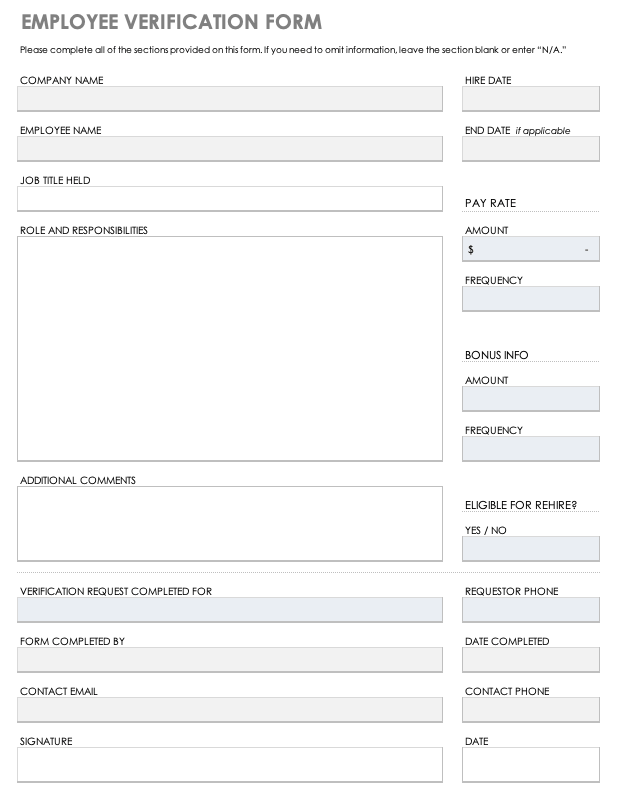Select the Hire Date field
The height and width of the screenshot is (801, 619).
[530, 98]
